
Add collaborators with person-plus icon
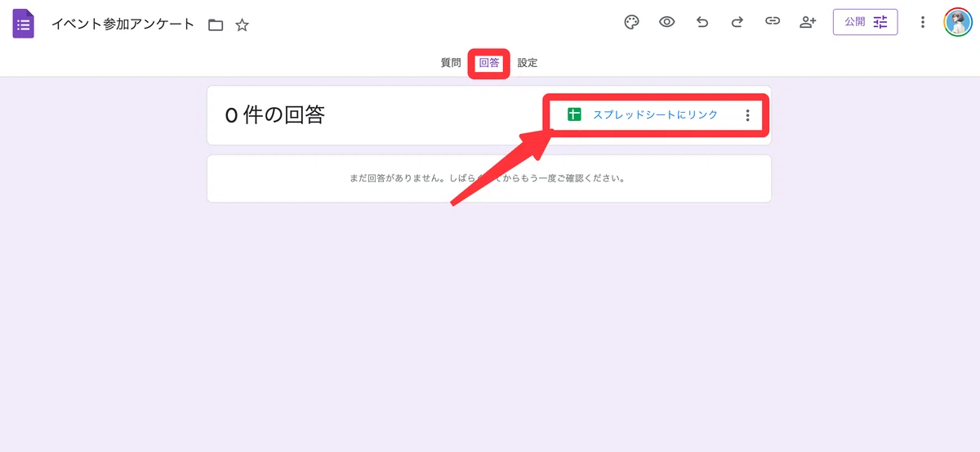[808, 22]
